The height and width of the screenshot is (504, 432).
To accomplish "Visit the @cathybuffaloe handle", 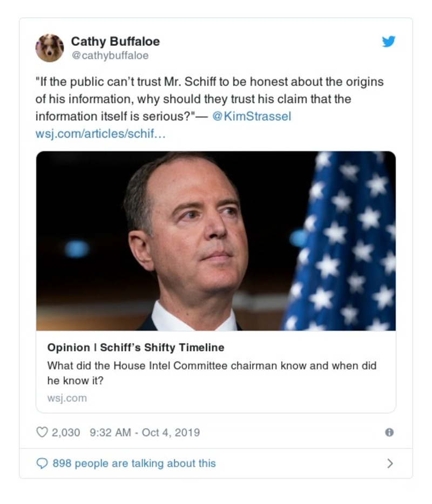I will coord(110,56).
